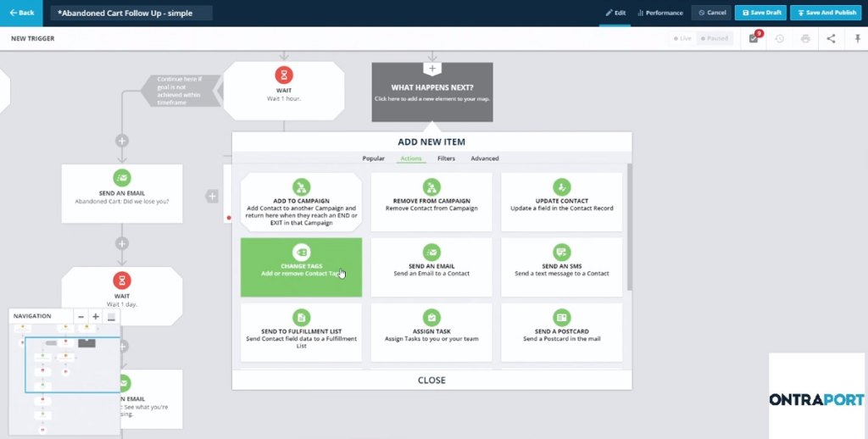Screen dimensions: 868x439
Task: Collapse the Navigation minimap panel
Action: [x=112, y=316]
